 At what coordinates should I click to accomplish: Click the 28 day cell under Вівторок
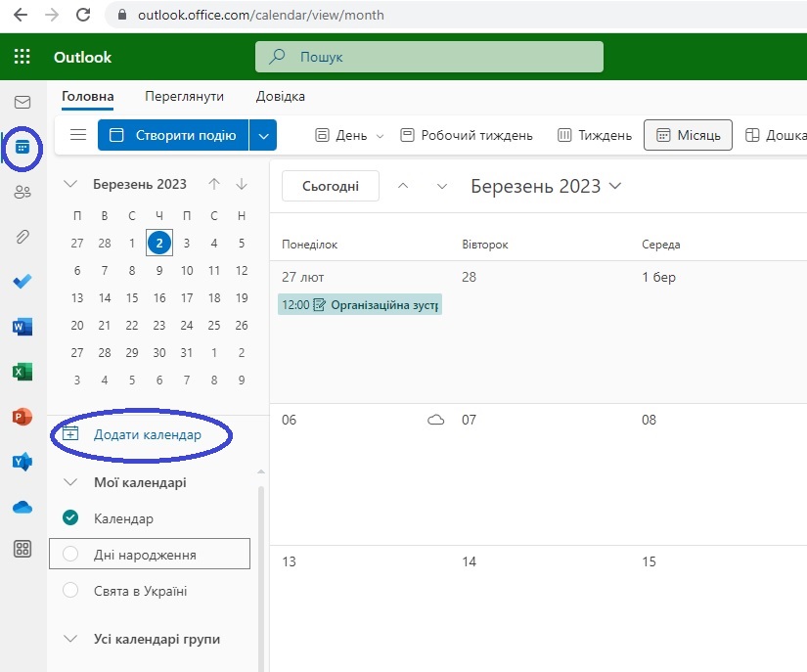point(539,332)
